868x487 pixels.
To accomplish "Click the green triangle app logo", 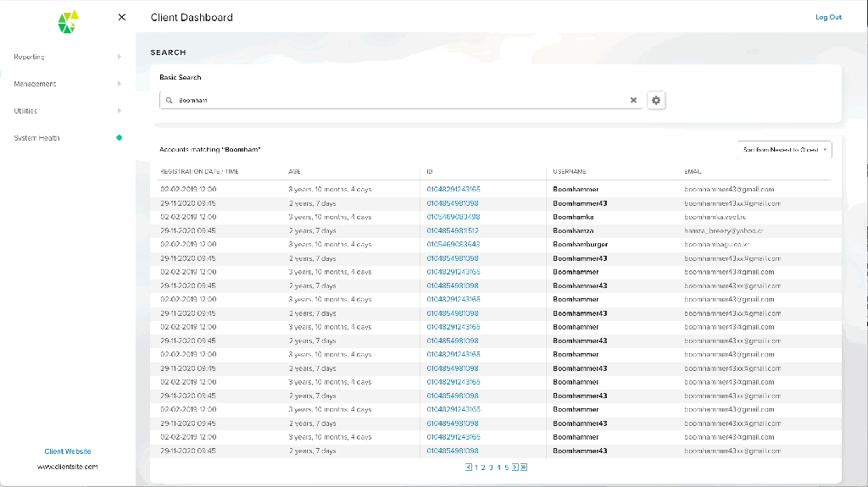I will point(68,22).
